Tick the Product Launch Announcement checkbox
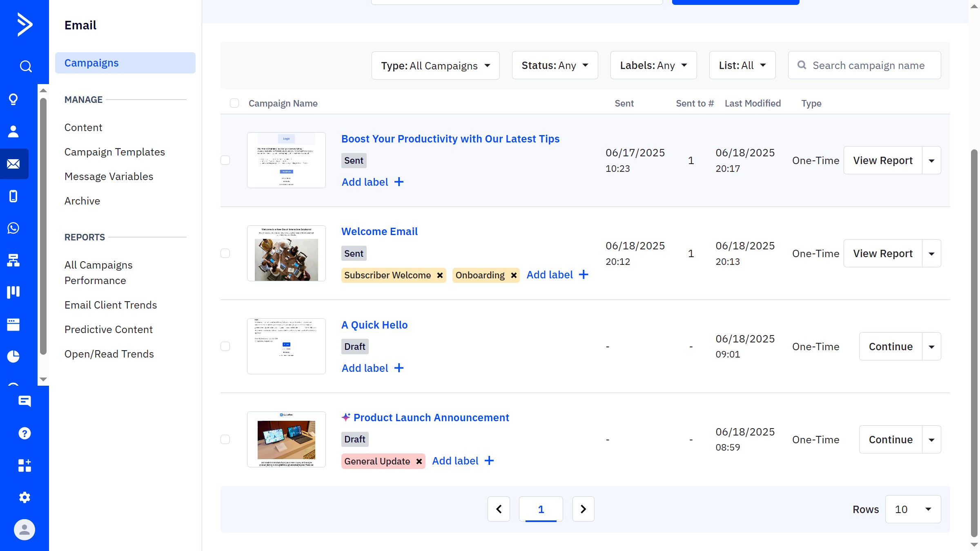The height and width of the screenshot is (551, 980). click(x=225, y=440)
